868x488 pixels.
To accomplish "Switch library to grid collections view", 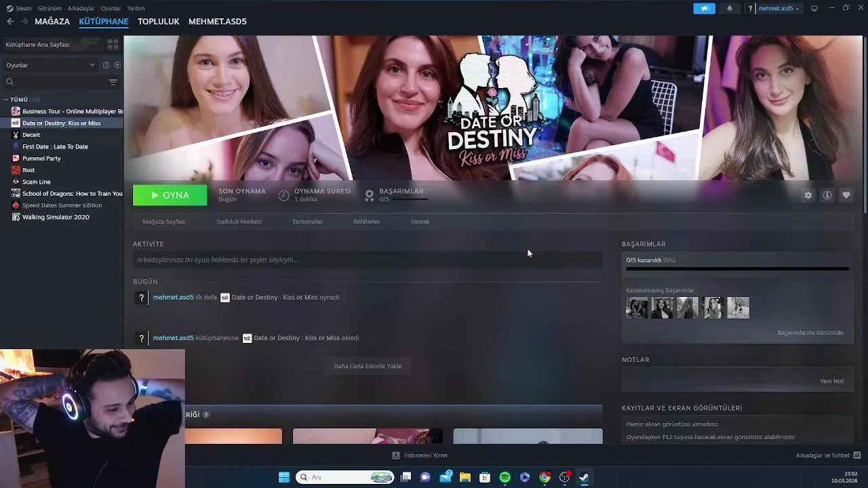I will 113,44.
